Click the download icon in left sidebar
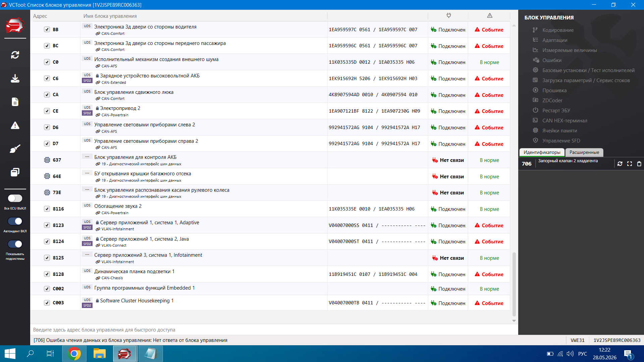This screenshot has width=644, height=362. [x=15, y=78]
